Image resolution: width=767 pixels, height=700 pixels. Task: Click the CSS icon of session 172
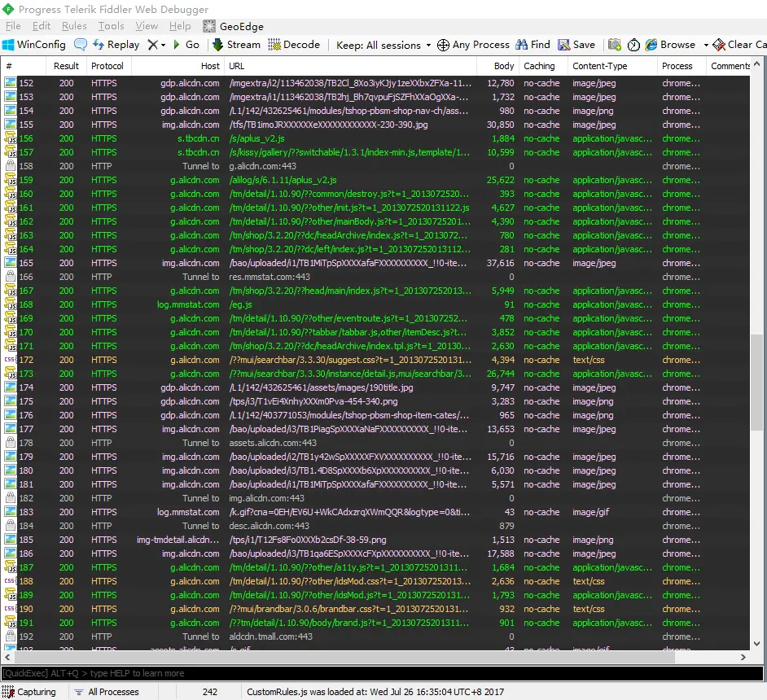click(x=10, y=360)
